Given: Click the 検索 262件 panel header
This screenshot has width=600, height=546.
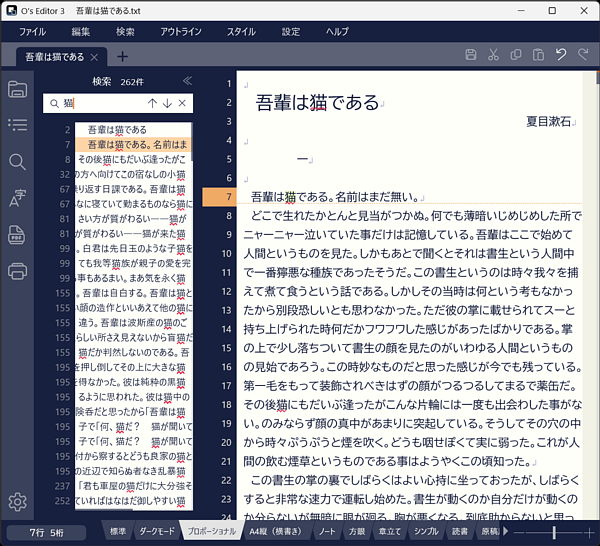Looking at the screenshot, I should (118, 81).
